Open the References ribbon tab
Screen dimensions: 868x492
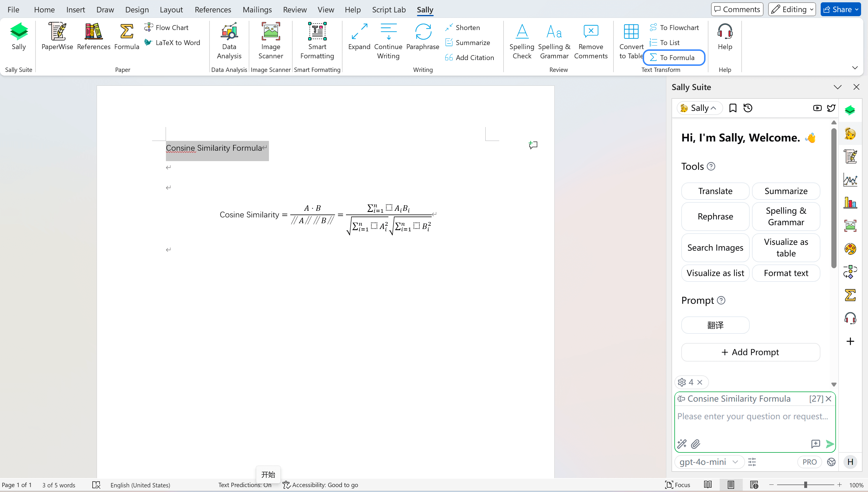(x=213, y=10)
